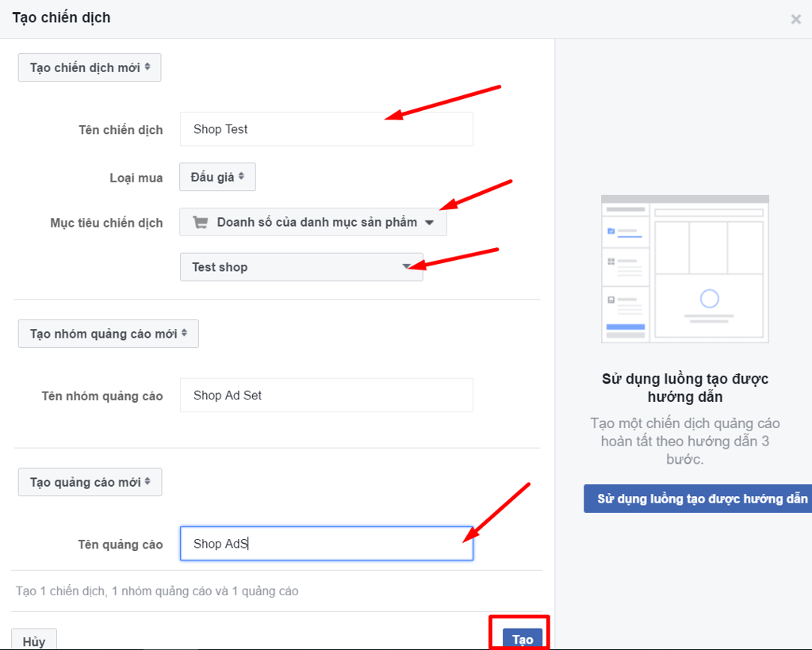Open the Doanh số của danh mục sản phẩm dropdown
The height and width of the screenshot is (650, 812).
tap(313, 223)
